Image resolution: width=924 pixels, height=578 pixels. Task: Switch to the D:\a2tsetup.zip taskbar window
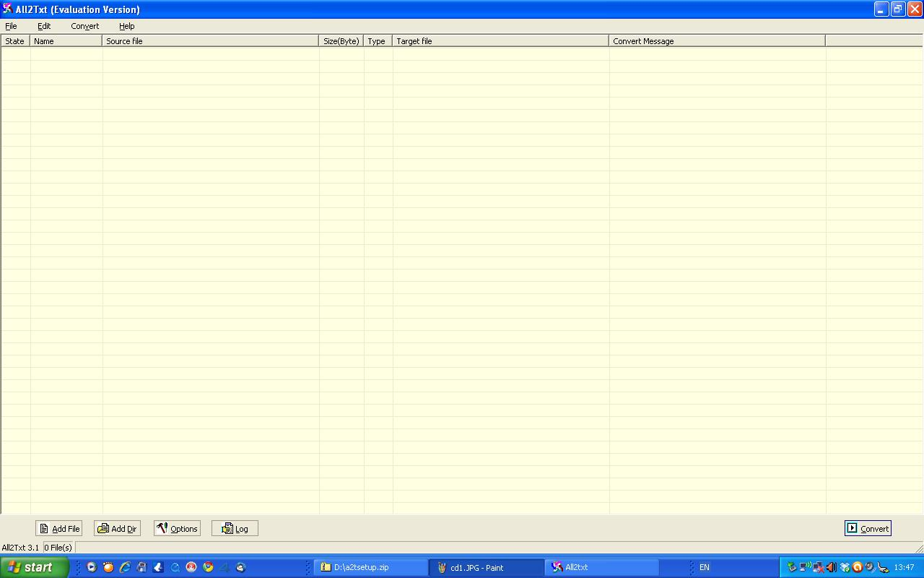[371, 567]
